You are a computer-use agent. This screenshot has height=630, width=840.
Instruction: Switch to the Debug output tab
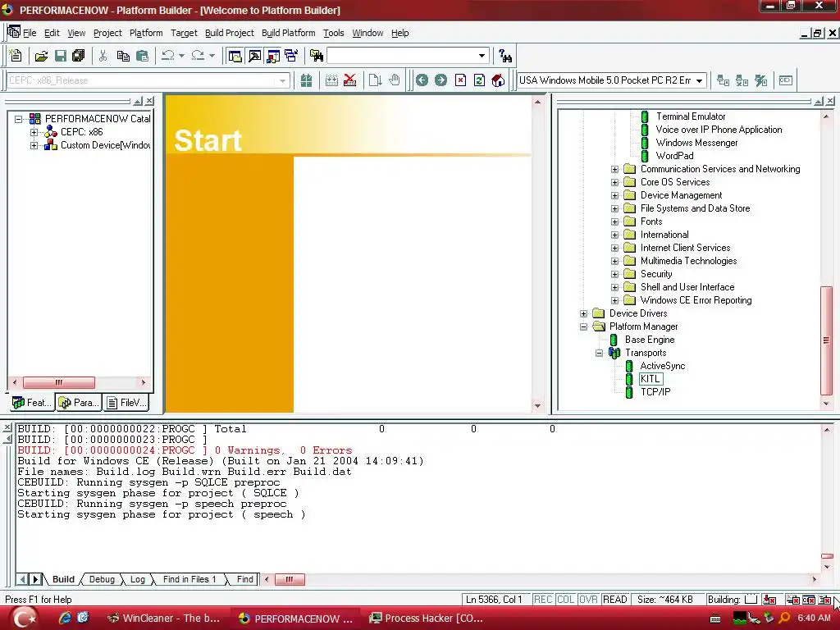click(102, 579)
